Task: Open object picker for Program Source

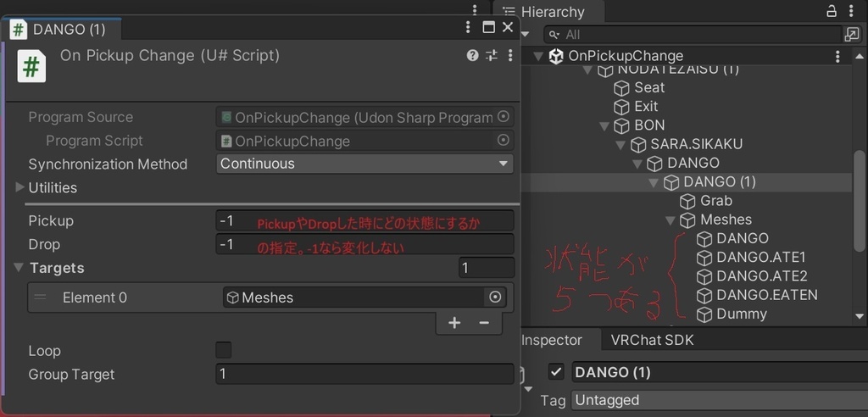Action: [504, 117]
